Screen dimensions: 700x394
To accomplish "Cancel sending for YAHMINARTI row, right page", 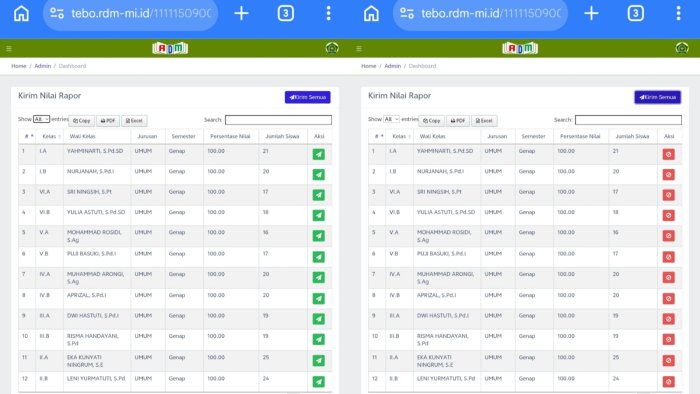I will 668,154.
